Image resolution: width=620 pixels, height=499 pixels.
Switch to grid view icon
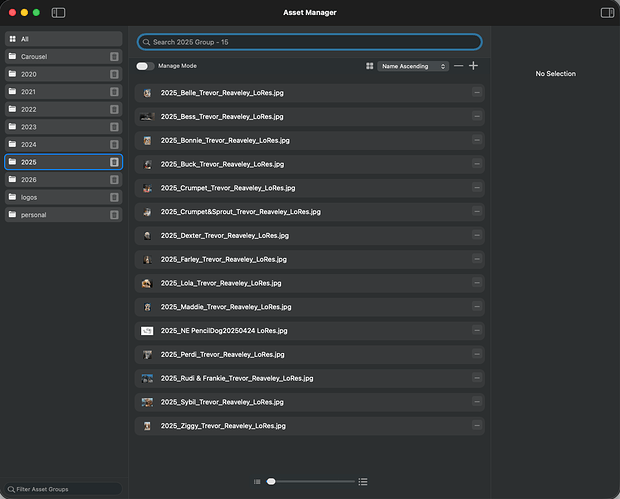coord(369,66)
